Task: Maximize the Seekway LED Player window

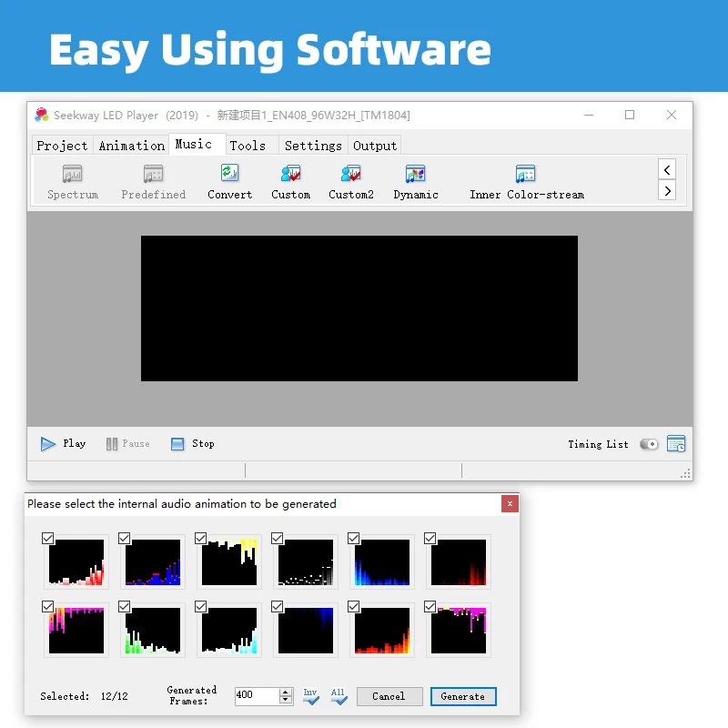Action: 630,115
